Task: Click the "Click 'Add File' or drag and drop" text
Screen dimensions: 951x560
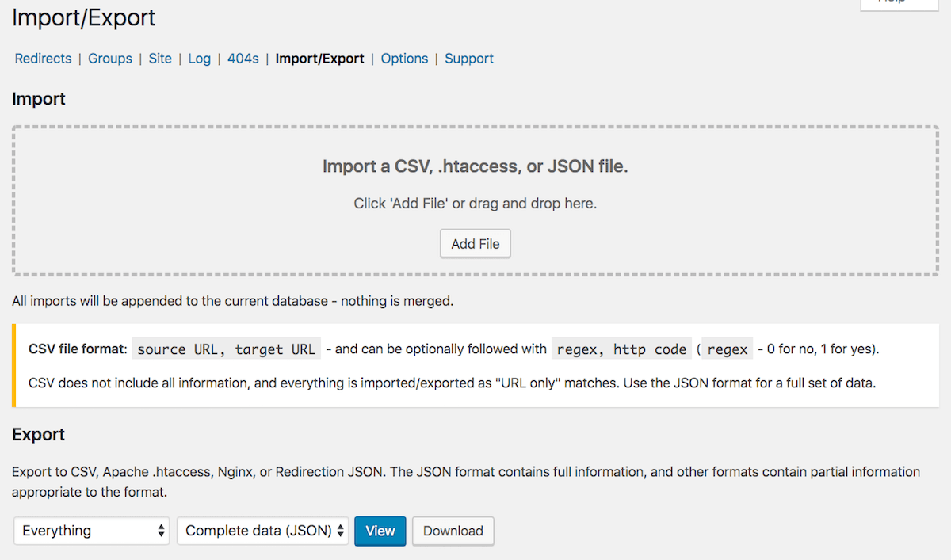Action: [x=475, y=204]
